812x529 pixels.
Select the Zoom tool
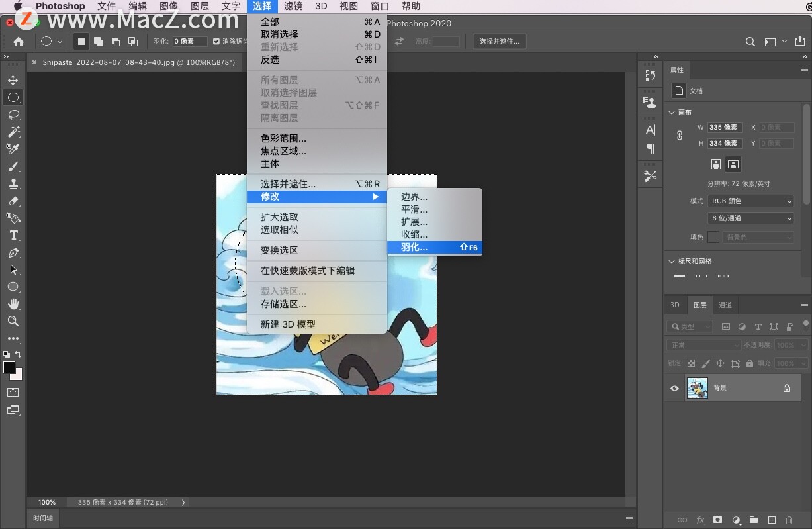[13, 321]
